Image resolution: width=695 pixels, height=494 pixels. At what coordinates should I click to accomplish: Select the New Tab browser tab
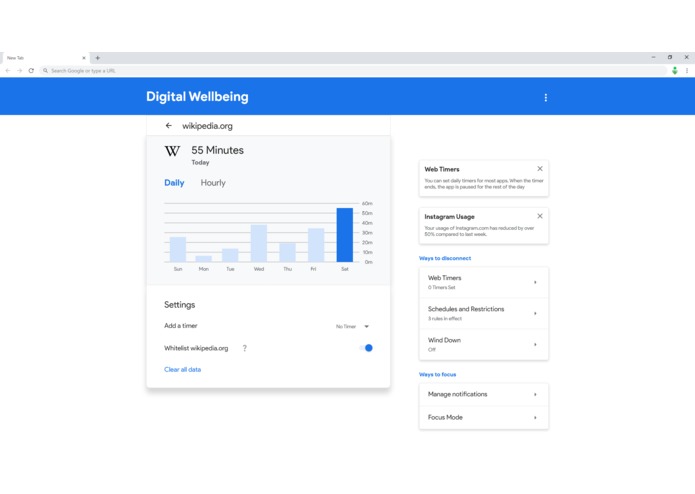tap(44, 58)
